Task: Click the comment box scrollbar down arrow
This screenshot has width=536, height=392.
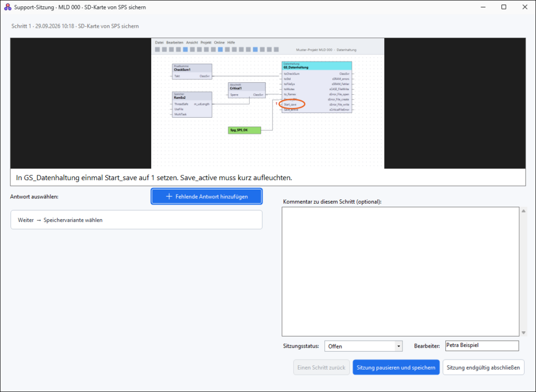Action: point(523,332)
